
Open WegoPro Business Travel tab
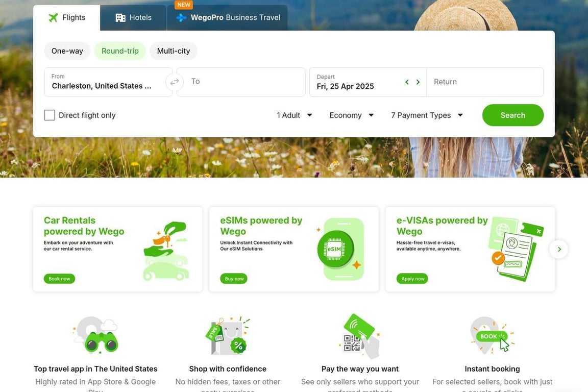point(228,18)
